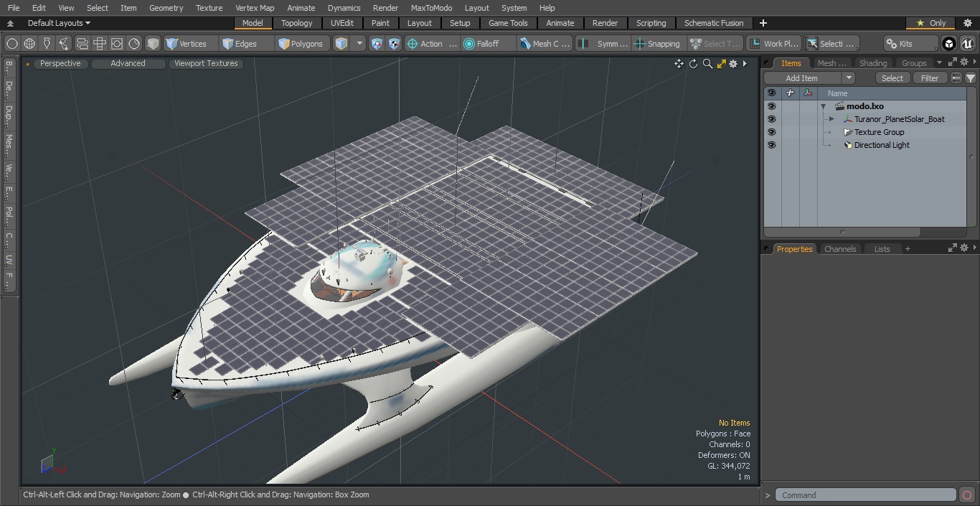Click the orange-faced cube materials icon
Image resolution: width=980 pixels, height=506 pixels.
coord(341,44)
